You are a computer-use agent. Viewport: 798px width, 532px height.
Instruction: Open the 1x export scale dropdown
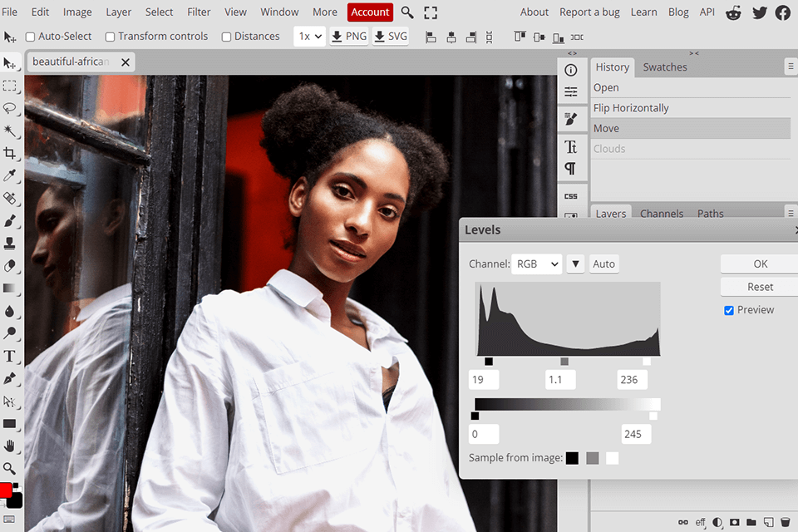coord(309,37)
